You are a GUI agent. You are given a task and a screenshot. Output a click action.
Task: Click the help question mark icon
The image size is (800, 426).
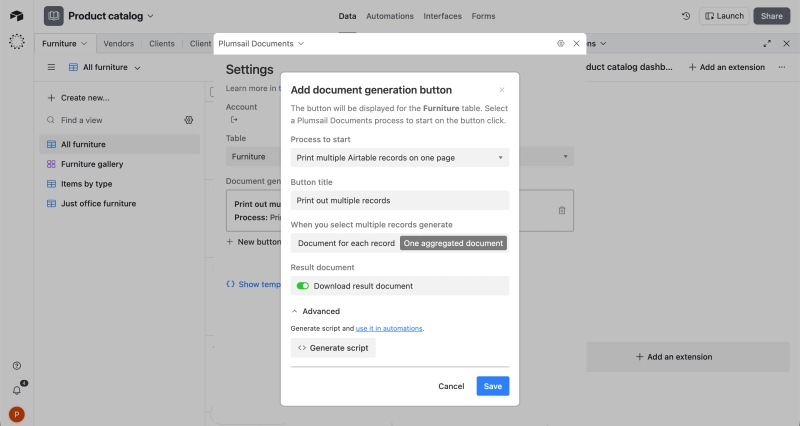coord(16,365)
